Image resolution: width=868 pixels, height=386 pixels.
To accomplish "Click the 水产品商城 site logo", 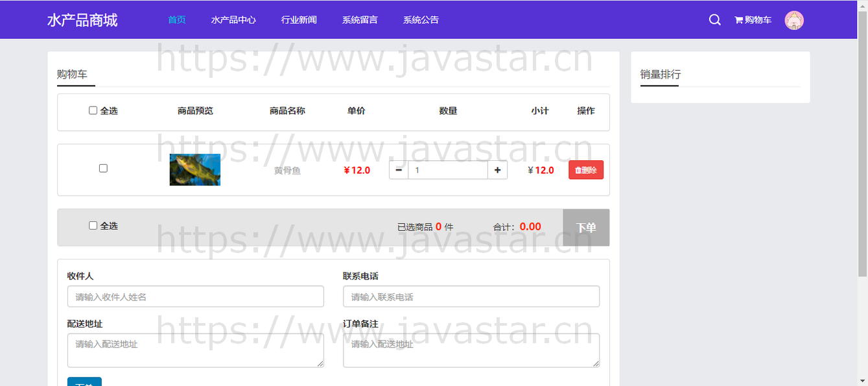I will click(82, 20).
